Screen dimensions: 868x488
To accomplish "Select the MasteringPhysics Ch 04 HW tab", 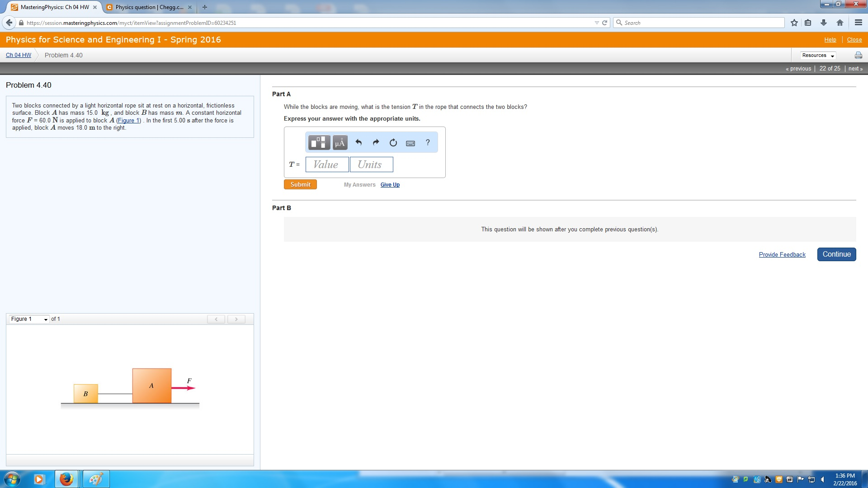I will pos(54,7).
